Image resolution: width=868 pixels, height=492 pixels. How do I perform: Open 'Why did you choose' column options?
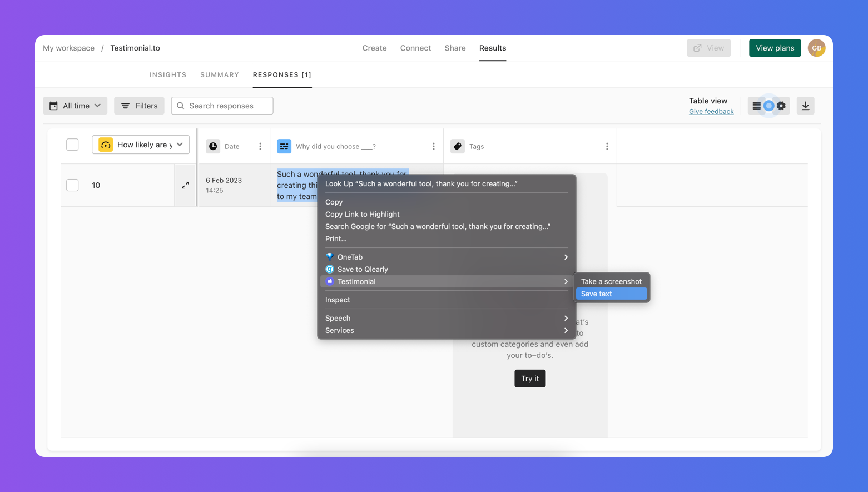[434, 146]
